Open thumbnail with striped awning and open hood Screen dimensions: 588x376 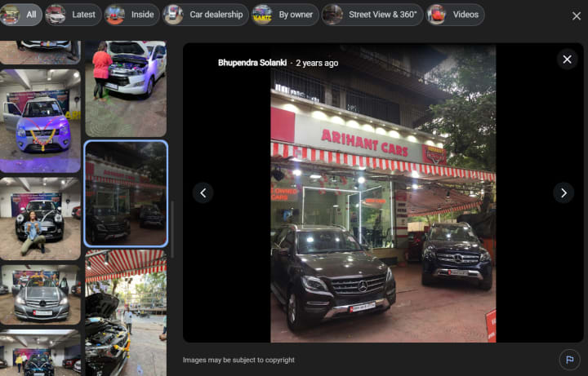126,313
